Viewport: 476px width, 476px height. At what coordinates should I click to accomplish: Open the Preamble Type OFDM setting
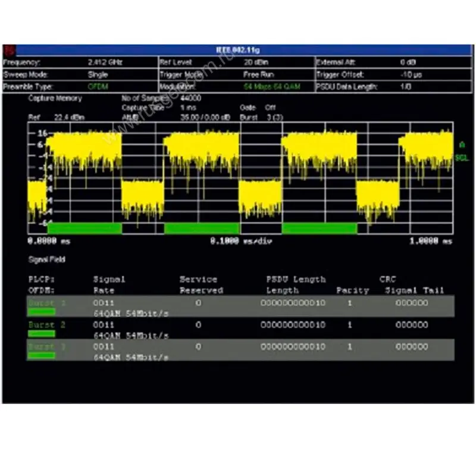pos(98,87)
